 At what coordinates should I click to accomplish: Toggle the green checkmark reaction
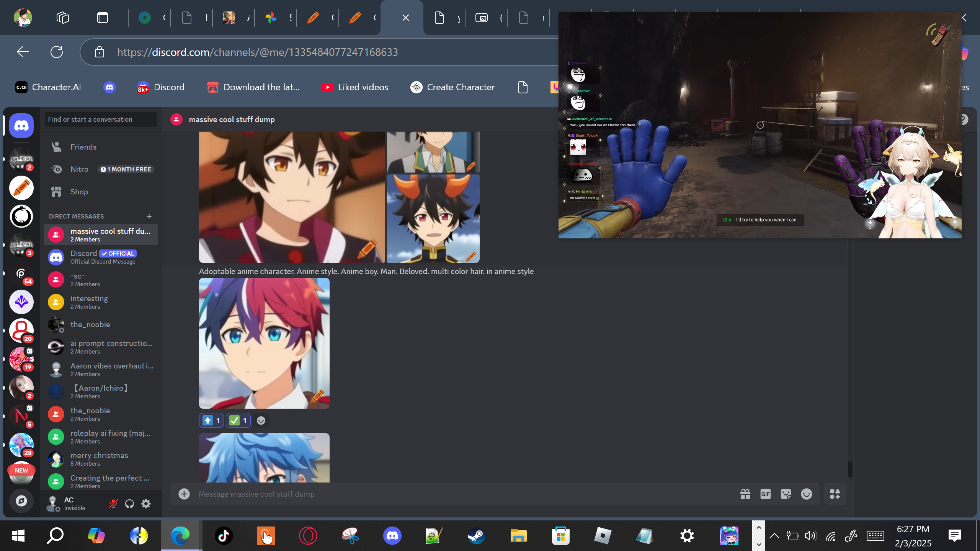tap(238, 421)
